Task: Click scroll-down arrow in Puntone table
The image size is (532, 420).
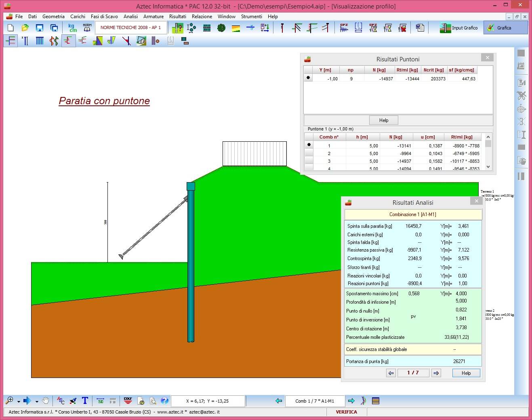Action: [x=488, y=166]
